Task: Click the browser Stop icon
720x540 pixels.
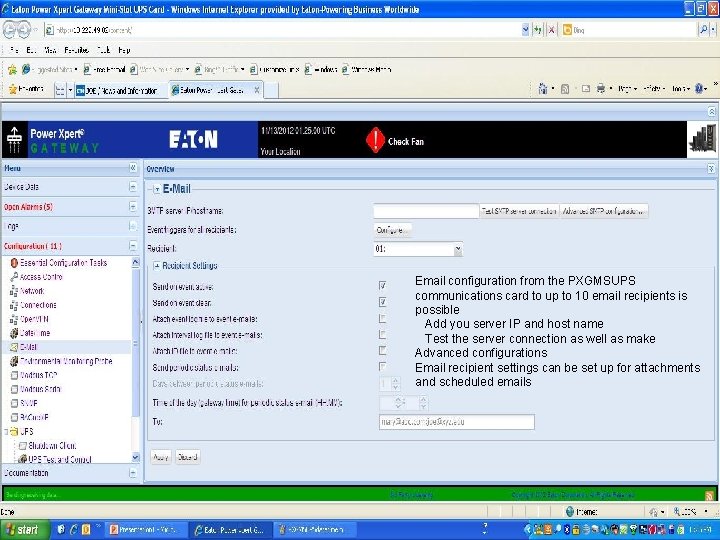Action: click(551, 30)
